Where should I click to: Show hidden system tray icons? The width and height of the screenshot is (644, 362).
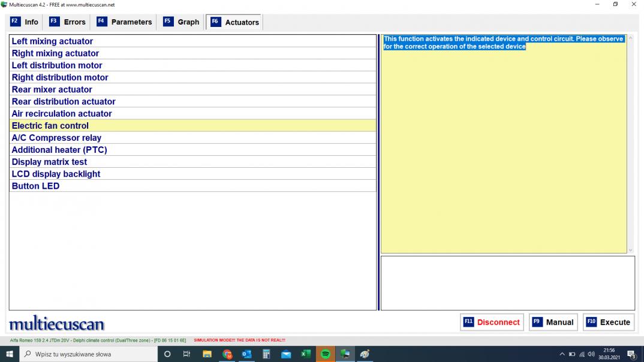(x=562, y=354)
